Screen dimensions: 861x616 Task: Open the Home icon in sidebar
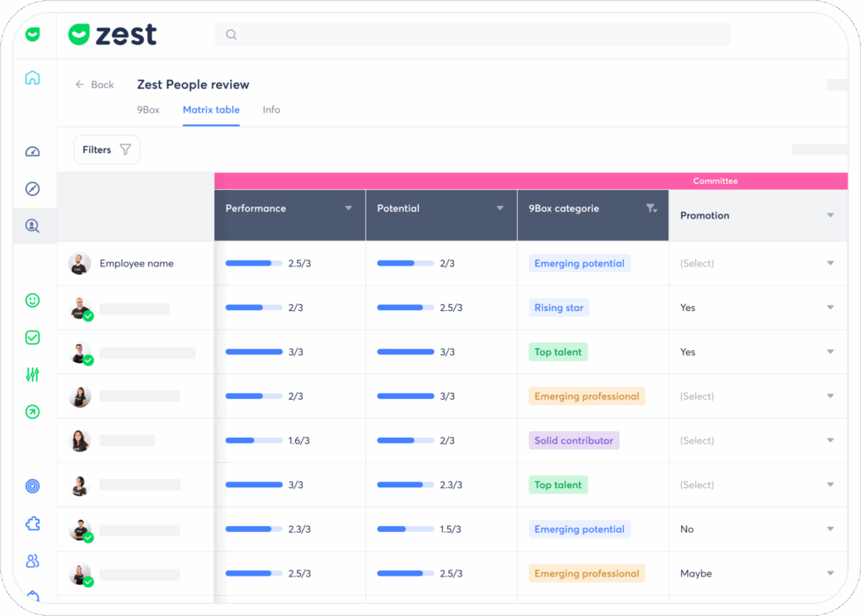(x=33, y=77)
